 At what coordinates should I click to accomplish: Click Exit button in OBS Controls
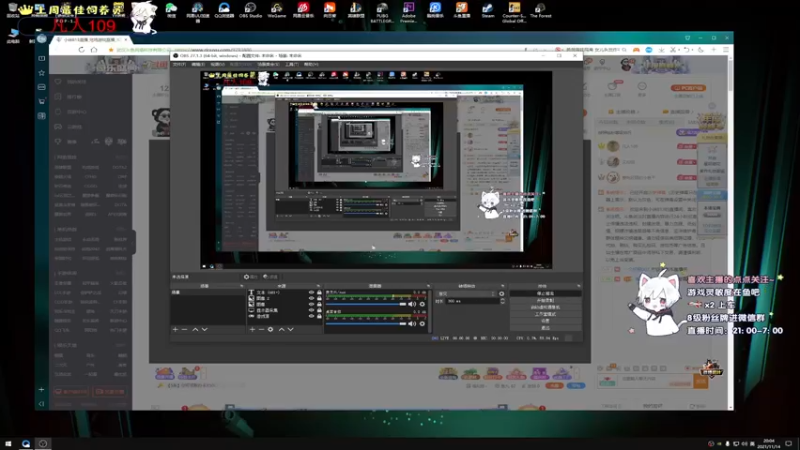(x=545, y=328)
